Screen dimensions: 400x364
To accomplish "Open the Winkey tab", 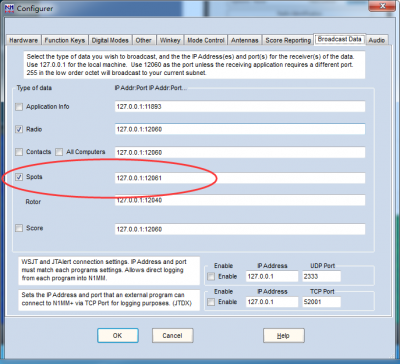I will pyautogui.click(x=170, y=40).
